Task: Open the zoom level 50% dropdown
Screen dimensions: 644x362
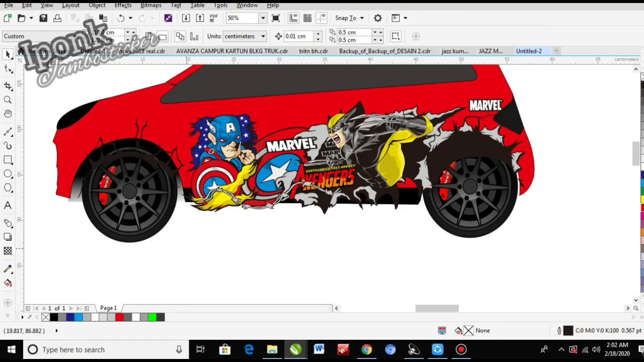Action: click(262, 18)
